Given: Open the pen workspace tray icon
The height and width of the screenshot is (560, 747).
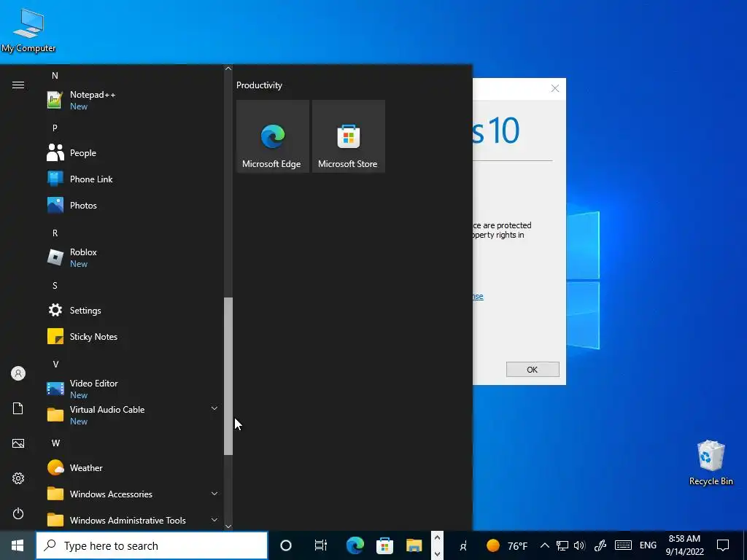Looking at the screenshot, I should click(x=600, y=545).
